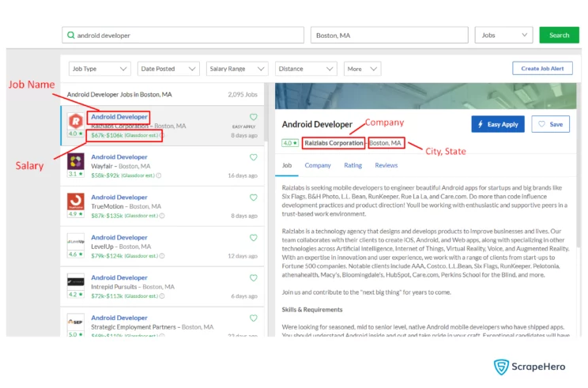This screenshot has height=388, width=588.
Task: Open LevelUp company logo
Action: click(x=76, y=242)
